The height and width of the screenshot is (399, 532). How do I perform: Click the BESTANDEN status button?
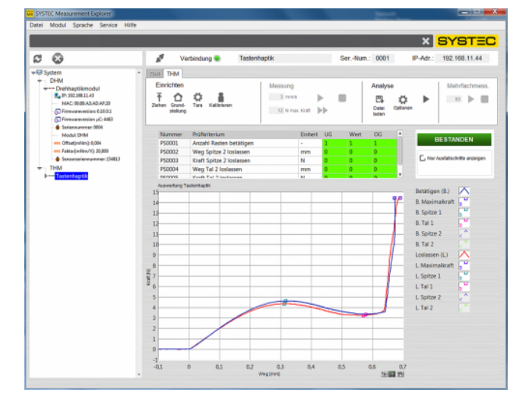454,139
